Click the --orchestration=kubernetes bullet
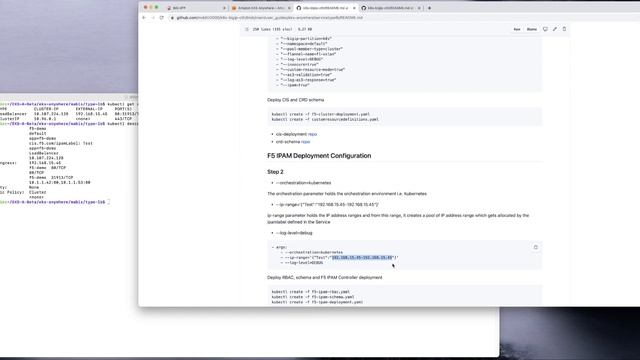The width and height of the screenshot is (640, 360). coord(304,183)
